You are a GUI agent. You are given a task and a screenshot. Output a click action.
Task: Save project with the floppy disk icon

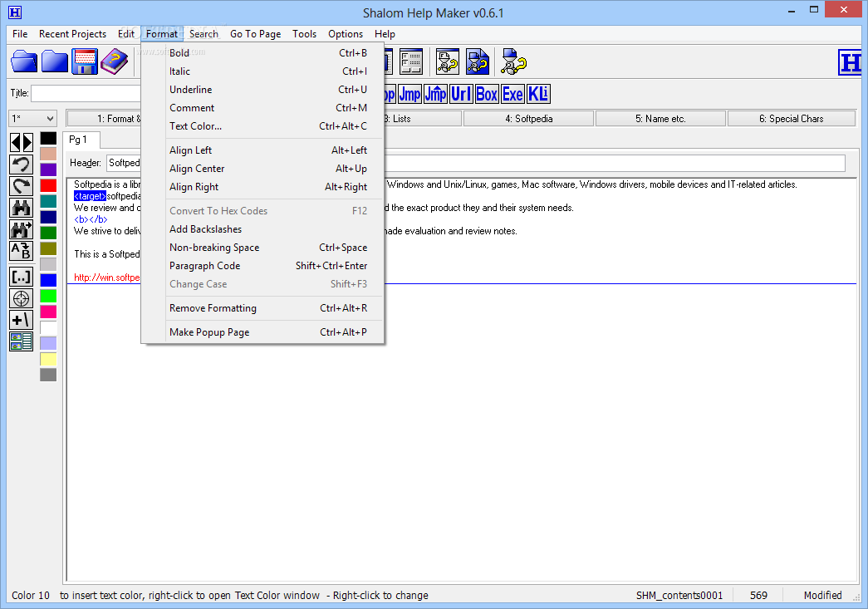(x=85, y=61)
